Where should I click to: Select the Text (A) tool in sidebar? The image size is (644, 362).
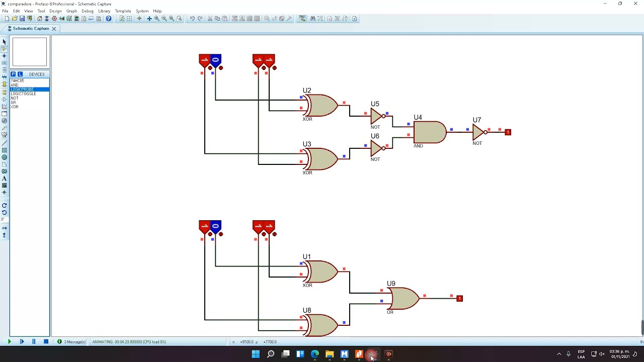(5, 178)
